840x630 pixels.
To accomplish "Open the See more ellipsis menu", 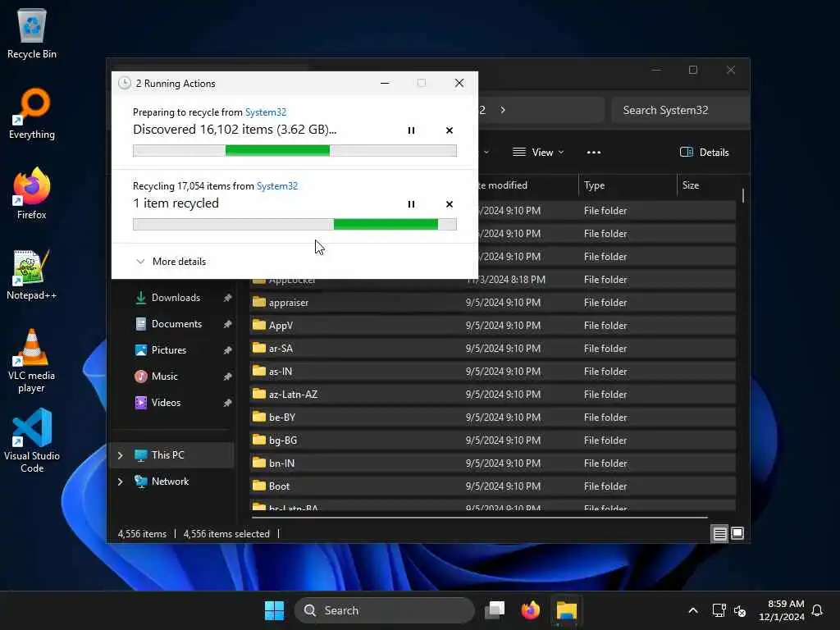I will [x=594, y=152].
